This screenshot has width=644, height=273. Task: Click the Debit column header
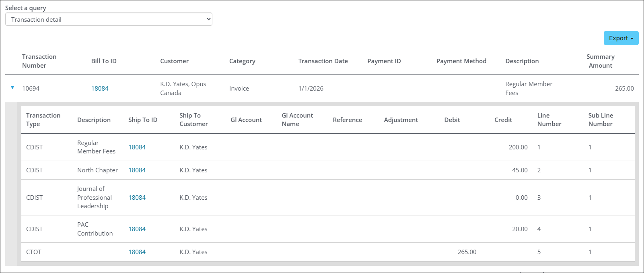coord(452,120)
